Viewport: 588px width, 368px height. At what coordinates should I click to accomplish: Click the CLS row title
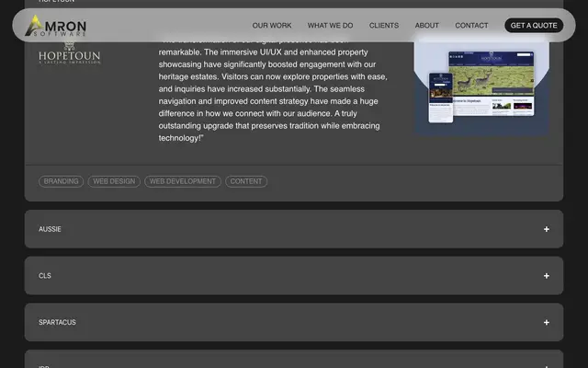point(45,276)
